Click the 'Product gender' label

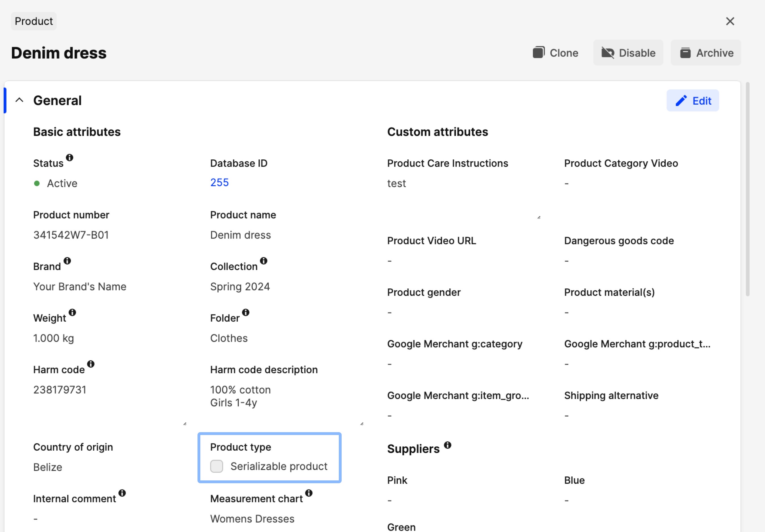pyautogui.click(x=424, y=292)
